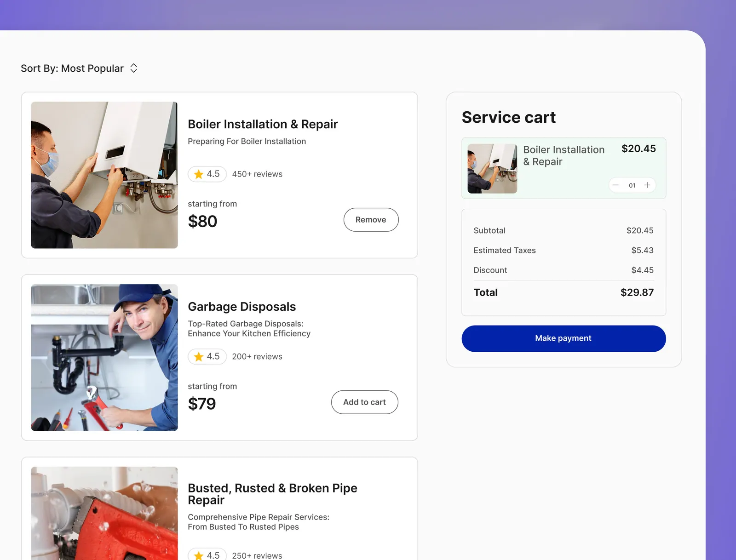Click the Estimated Taxes amount $5.43
The width and height of the screenshot is (736, 560).
tap(642, 250)
